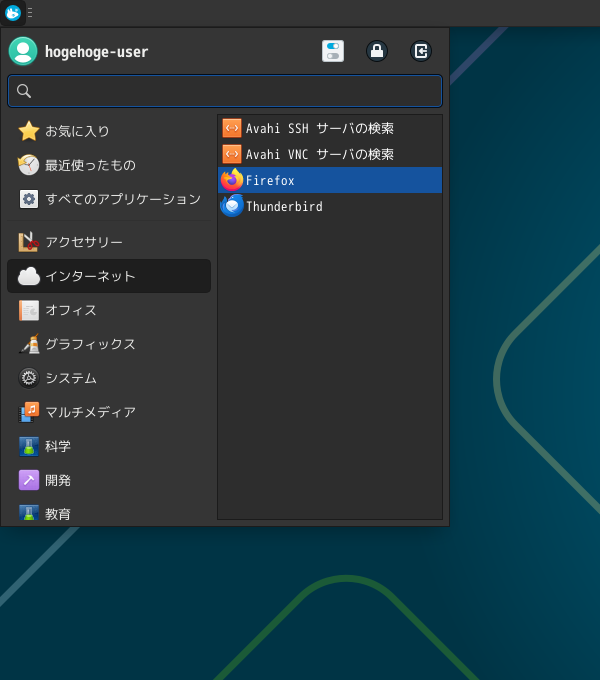Select the インターネット category
The width and height of the screenshot is (600, 680).
click(109, 276)
